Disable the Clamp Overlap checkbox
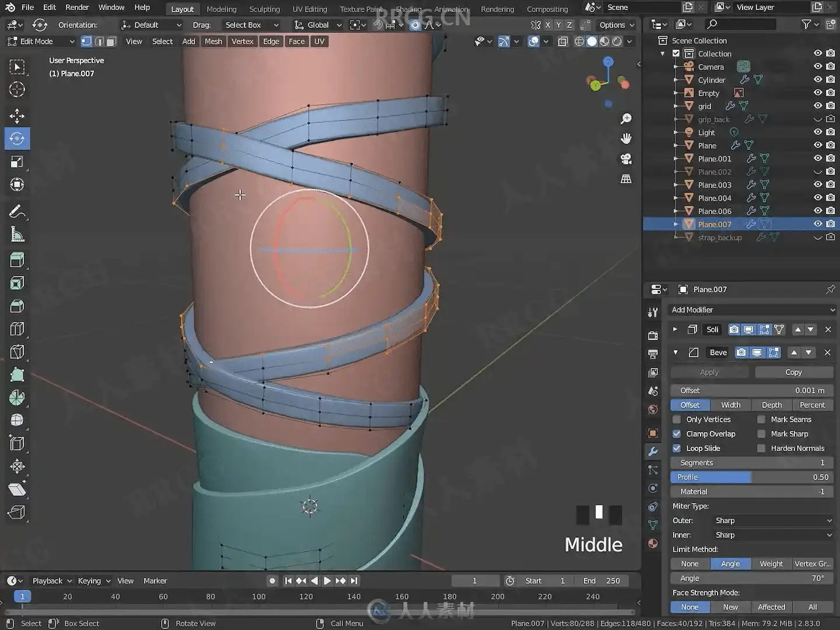The width and height of the screenshot is (840, 630). [x=677, y=434]
